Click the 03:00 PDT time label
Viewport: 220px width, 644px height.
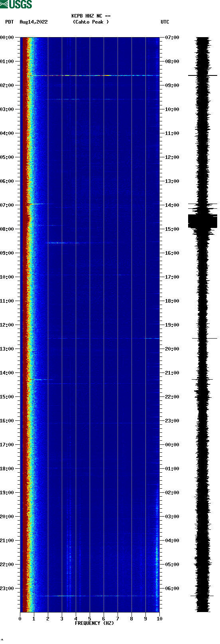tap(7, 109)
